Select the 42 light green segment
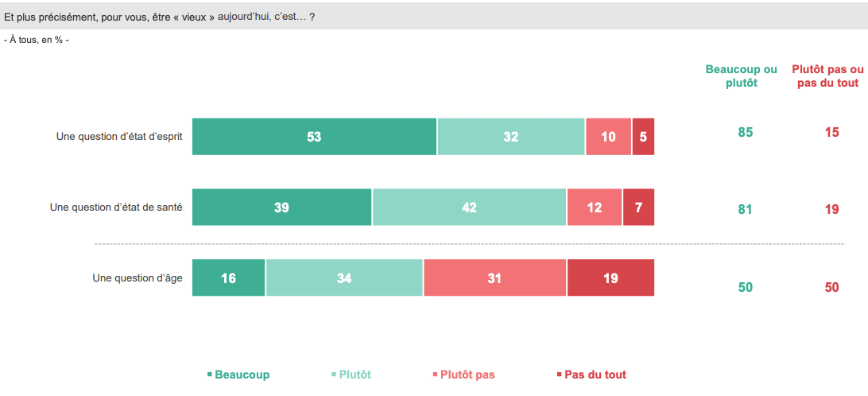Image resolution: width=868 pixels, height=396 pixels. (x=470, y=207)
